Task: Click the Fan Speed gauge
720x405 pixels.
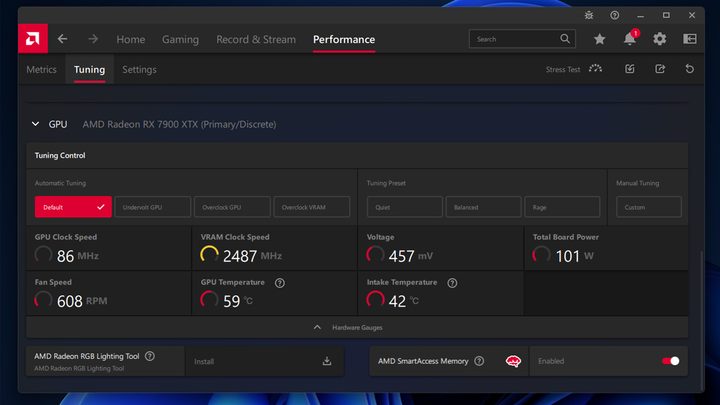Action: pyautogui.click(x=43, y=300)
